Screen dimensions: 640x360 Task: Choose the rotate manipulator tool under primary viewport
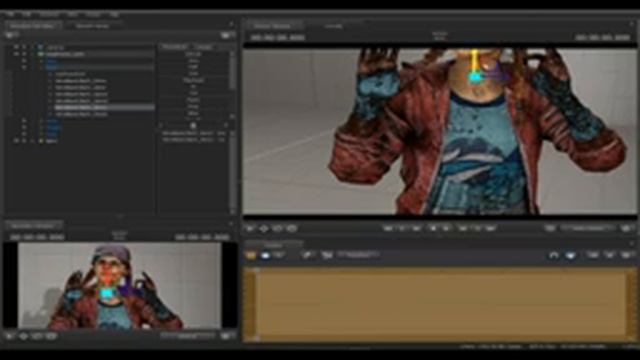(x=278, y=229)
